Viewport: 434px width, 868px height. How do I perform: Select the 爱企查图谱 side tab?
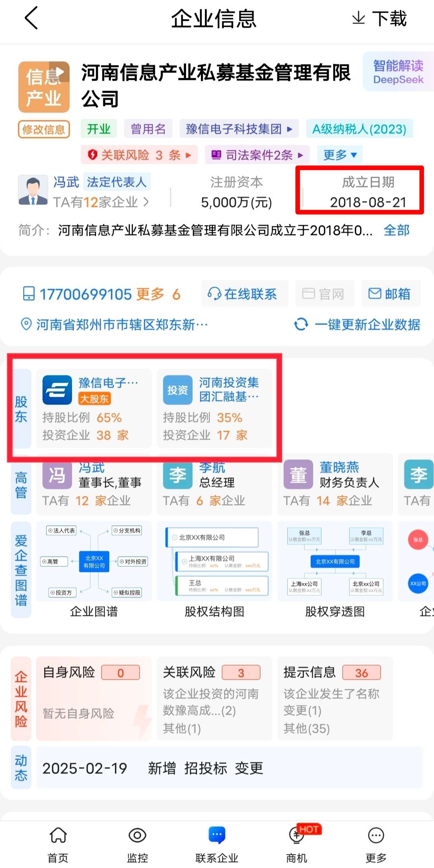21,570
